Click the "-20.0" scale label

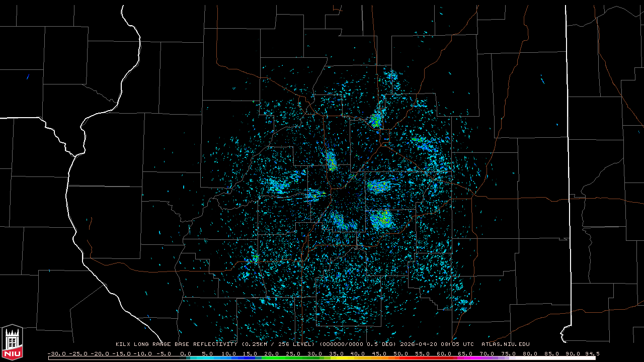coord(100,353)
